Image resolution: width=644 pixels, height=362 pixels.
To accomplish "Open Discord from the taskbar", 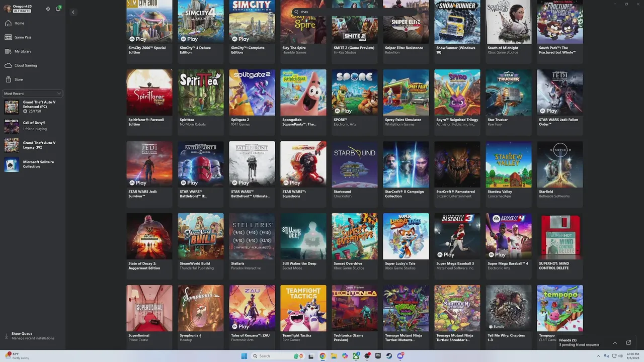I will pyautogui.click(x=400, y=356).
